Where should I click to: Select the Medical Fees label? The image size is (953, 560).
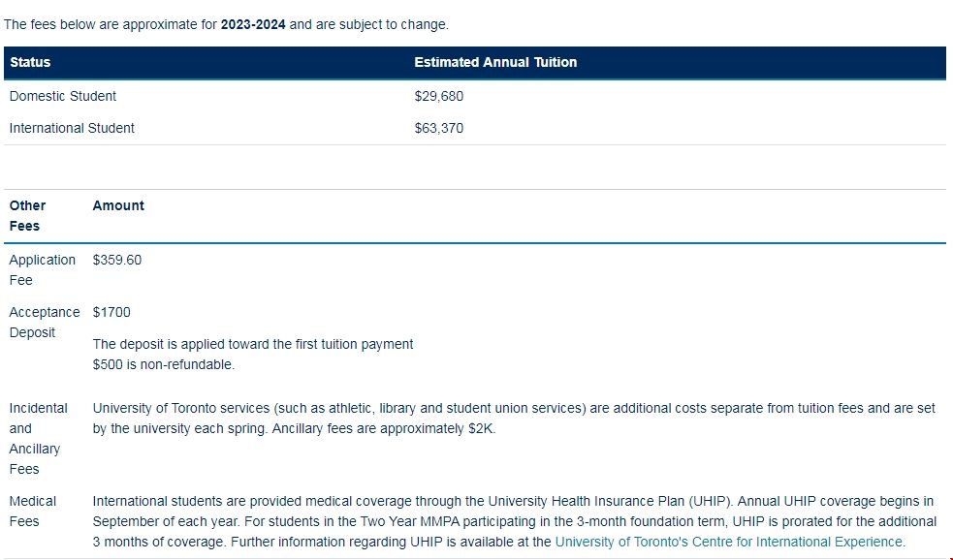(33, 511)
